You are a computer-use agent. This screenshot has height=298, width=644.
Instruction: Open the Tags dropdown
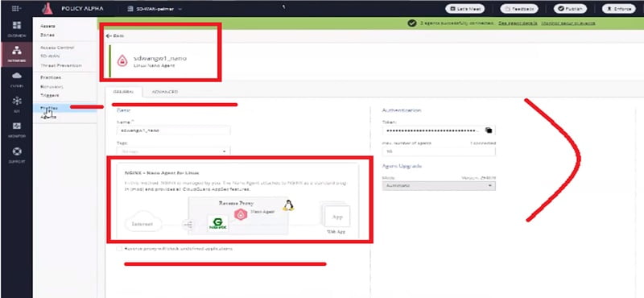[173, 151]
